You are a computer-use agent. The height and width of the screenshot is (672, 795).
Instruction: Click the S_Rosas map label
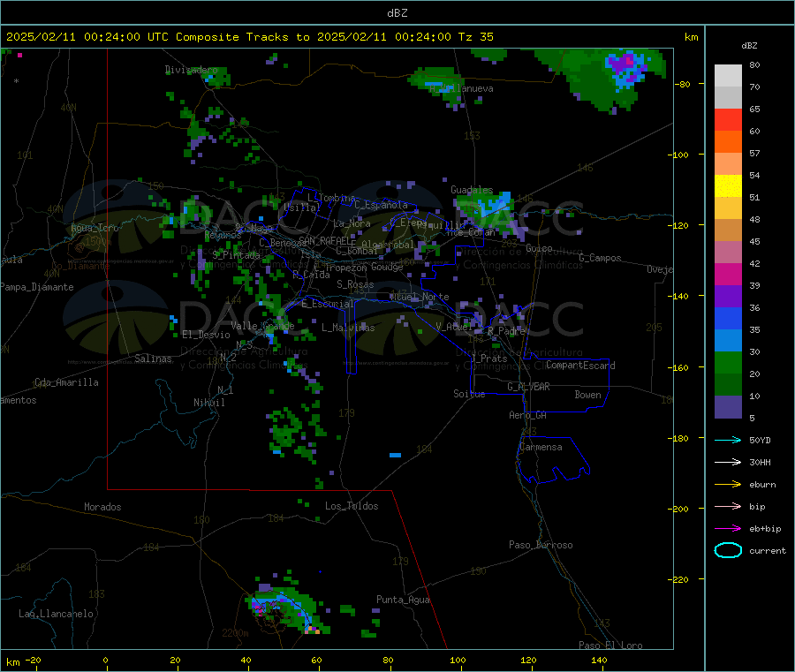(x=355, y=284)
